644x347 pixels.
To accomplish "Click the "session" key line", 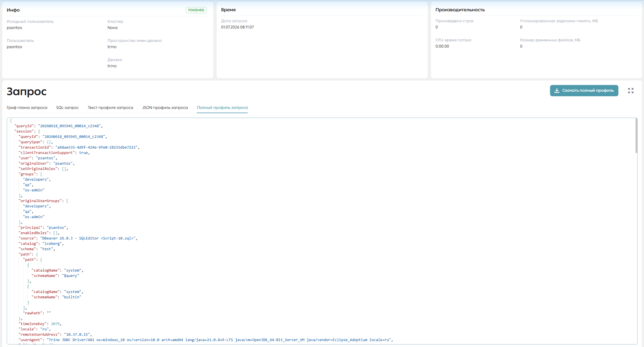I will point(27,131).
